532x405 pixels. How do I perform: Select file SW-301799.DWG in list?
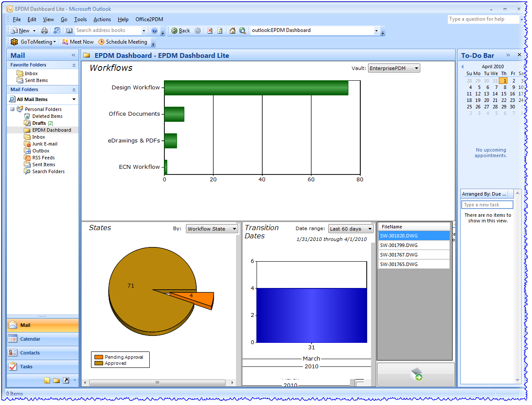[x=414, y=245]
